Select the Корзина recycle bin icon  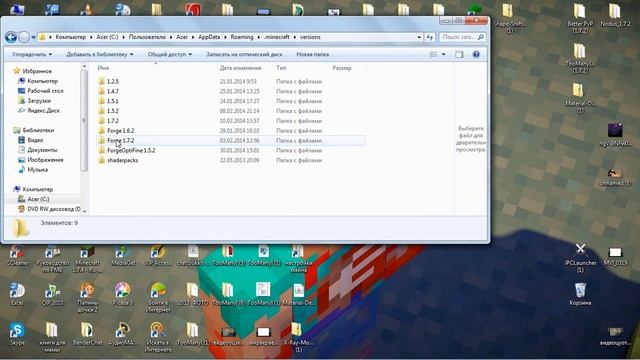coord(580,294)
